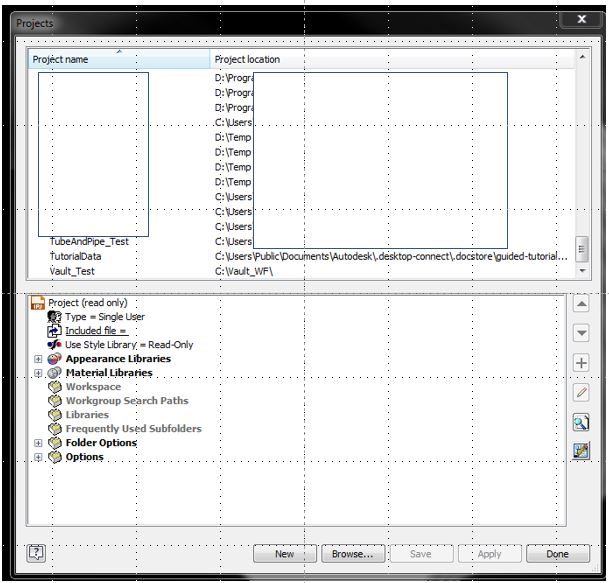Image resolution: width=609 pixels, height=583 pixels.
Task: Click the project list scrollbar thumb
Action: coord(582,249)
